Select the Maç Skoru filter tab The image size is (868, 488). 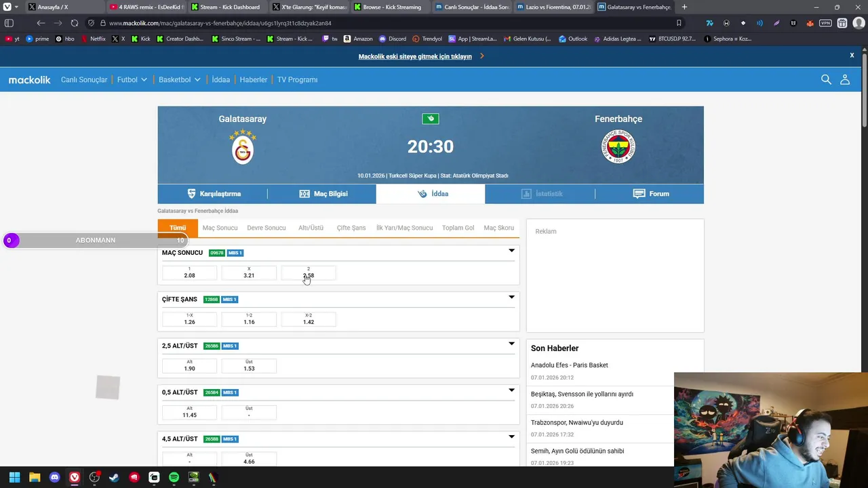499,228
